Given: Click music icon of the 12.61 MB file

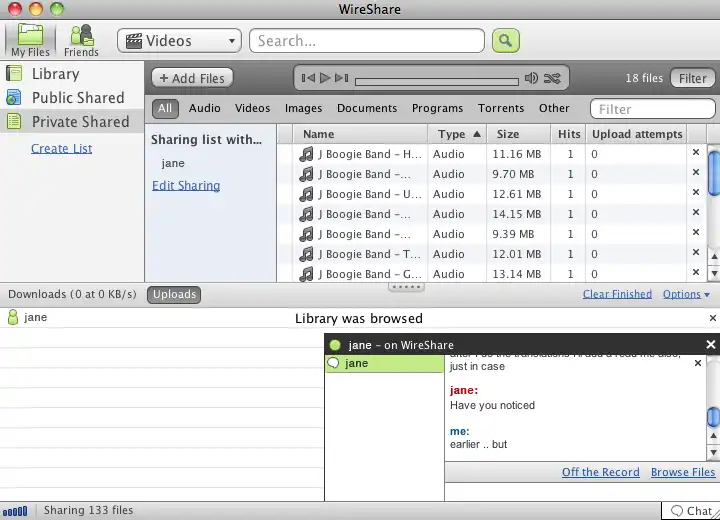Looking at the screenshot, I should tap(306, 194).
